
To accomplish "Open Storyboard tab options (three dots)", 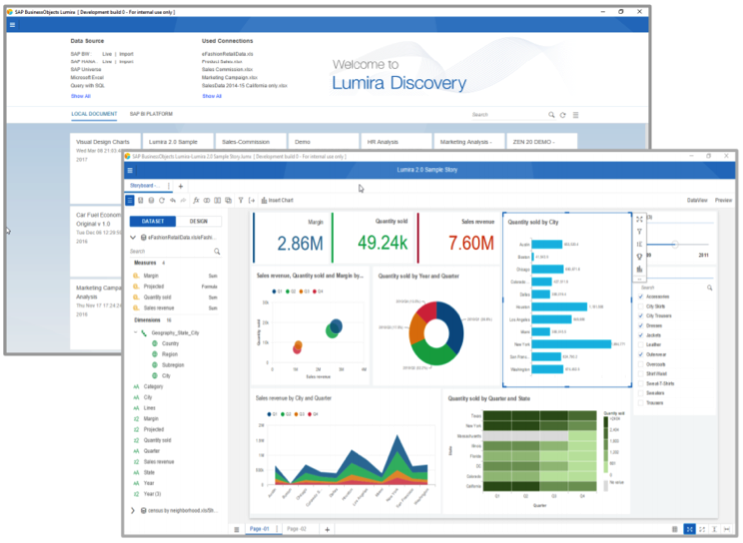I will point(168,186).
